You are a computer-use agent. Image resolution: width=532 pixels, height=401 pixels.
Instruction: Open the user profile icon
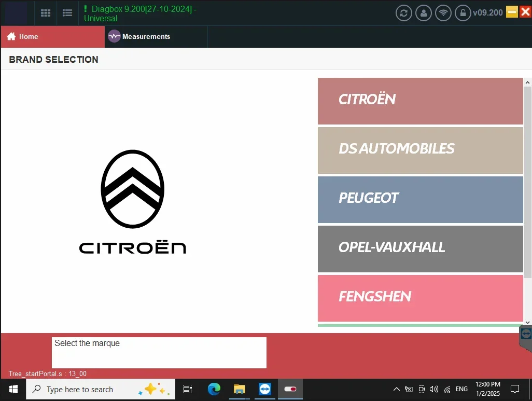pyautogui.click(x=424, y=13)
